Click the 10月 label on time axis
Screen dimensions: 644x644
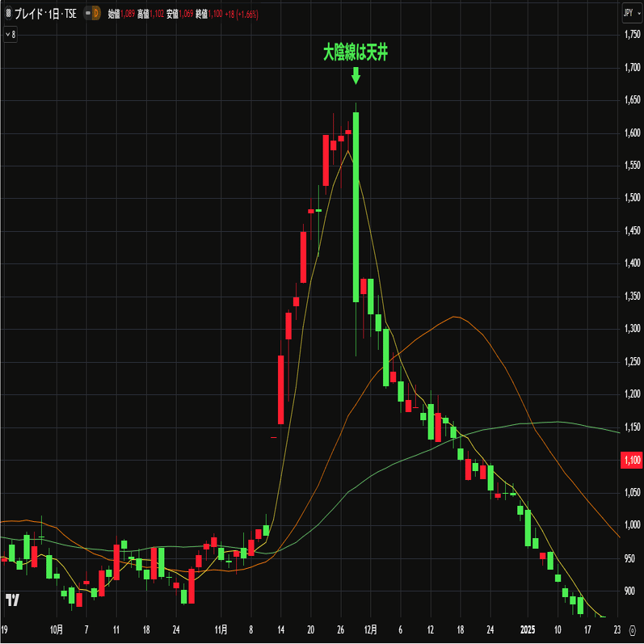pos(57,629)
